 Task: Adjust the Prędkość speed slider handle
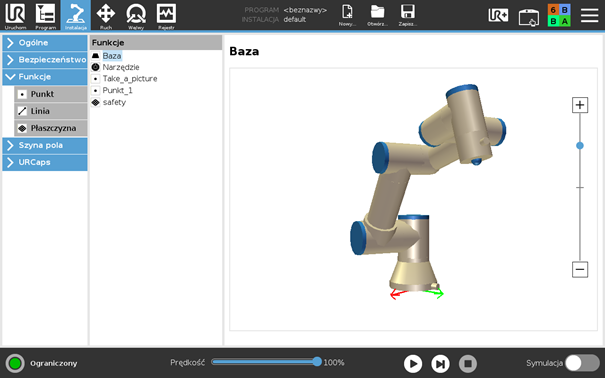click(x=317, y=362)
